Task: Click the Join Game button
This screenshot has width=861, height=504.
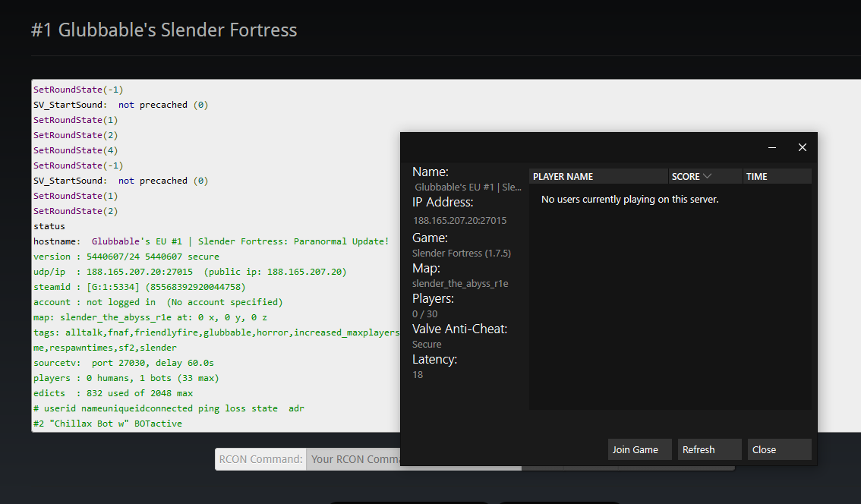Action: pos(640,449)
